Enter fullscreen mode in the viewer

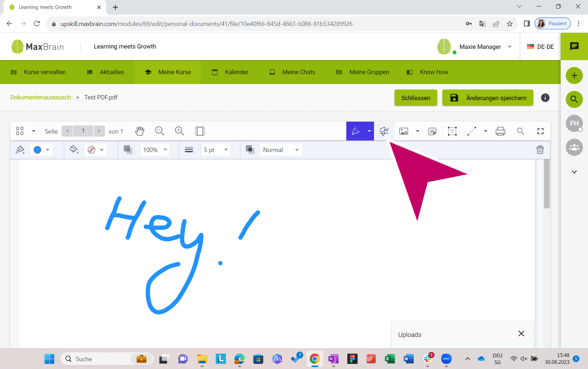[x=540, y=131]
